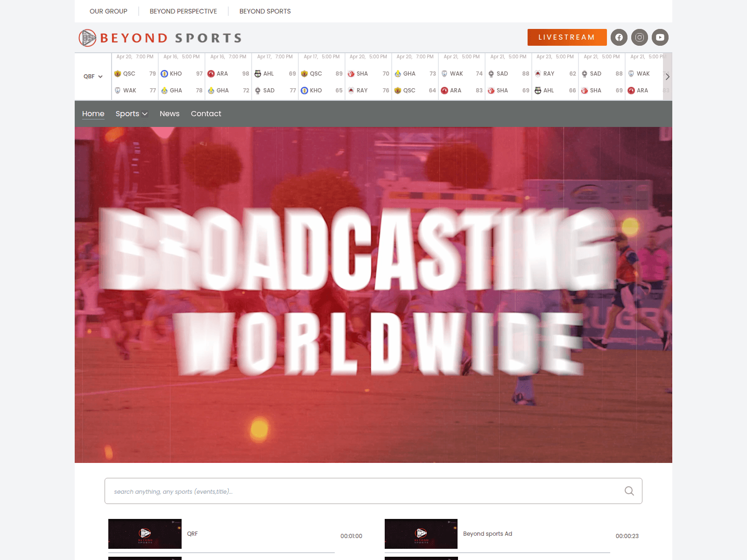The height and width of the screenshot is (560, 747).
Task: Open the Beyond sports Ad thumbnail
Action: pos(421,533)
